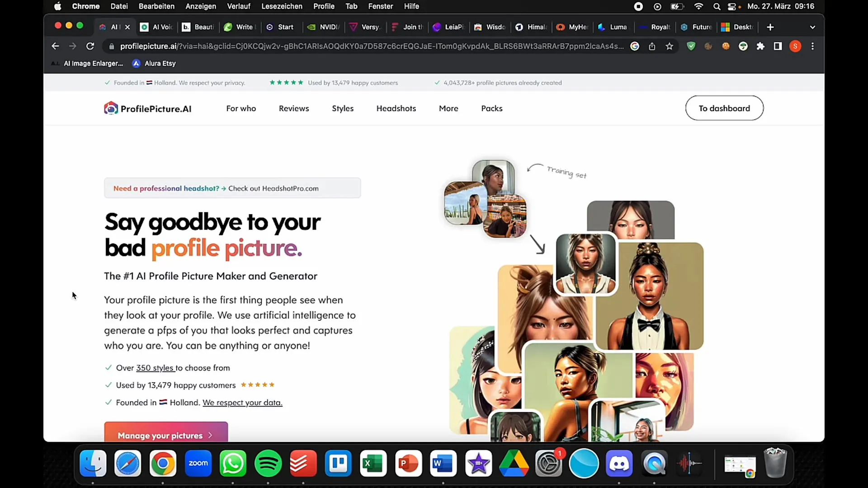Click the 'To dashboard' button
This screenshot has height=488, width=868.
(724, 108)
